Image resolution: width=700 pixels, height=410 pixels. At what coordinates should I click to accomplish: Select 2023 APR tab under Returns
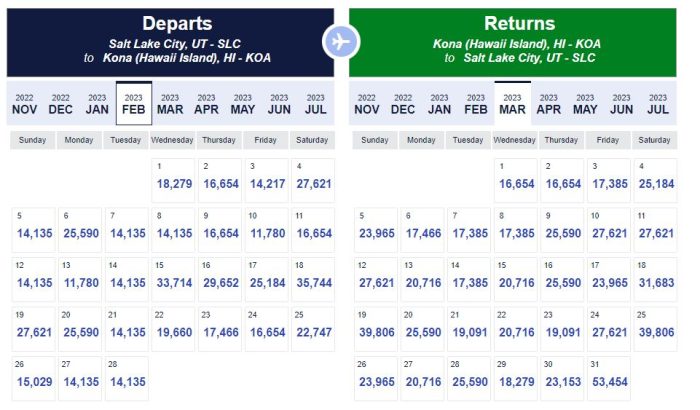549,103
